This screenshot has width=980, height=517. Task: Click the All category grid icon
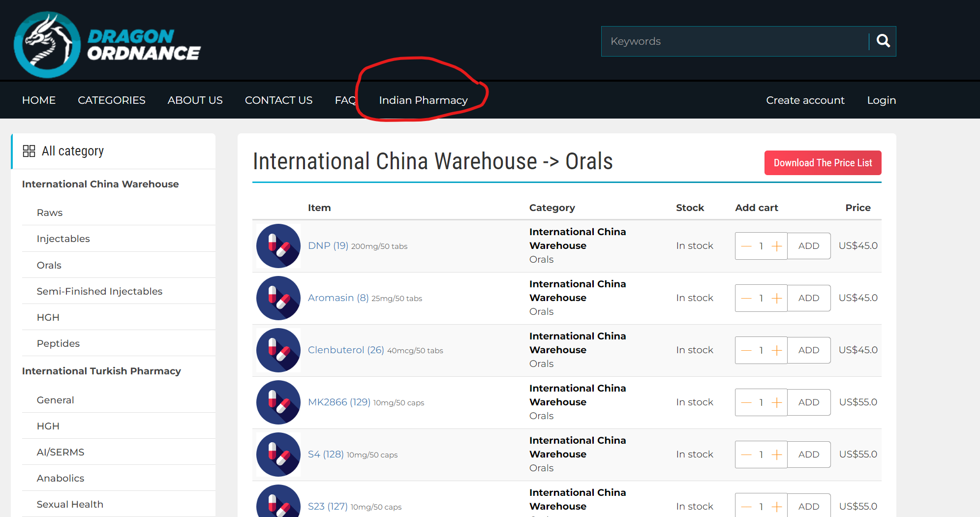(29, 151)
